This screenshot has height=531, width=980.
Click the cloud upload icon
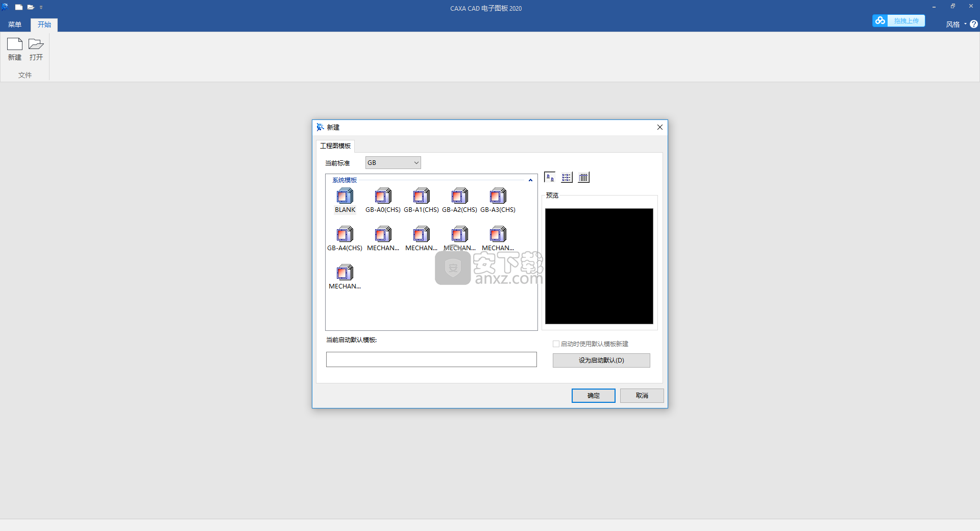click(x=880, y=20)
